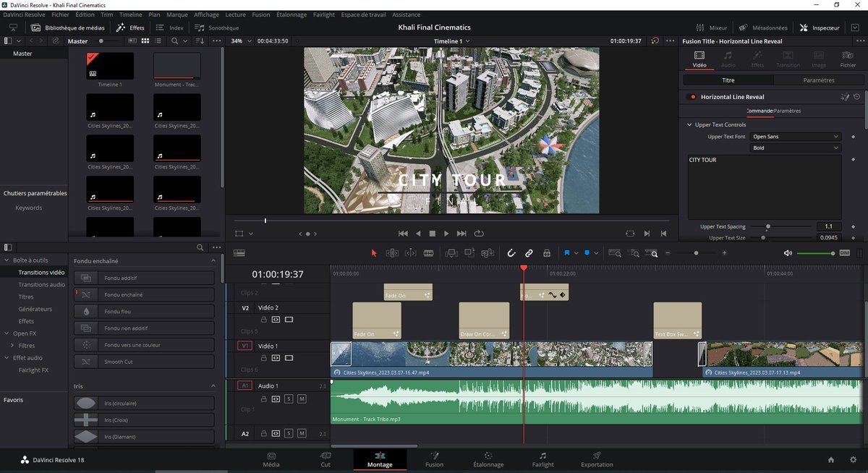The width and height of the screenshot is (868, 473).
Task: Reset Horizontal Line Reveal with the reset icon
Action: click(856, 97)
